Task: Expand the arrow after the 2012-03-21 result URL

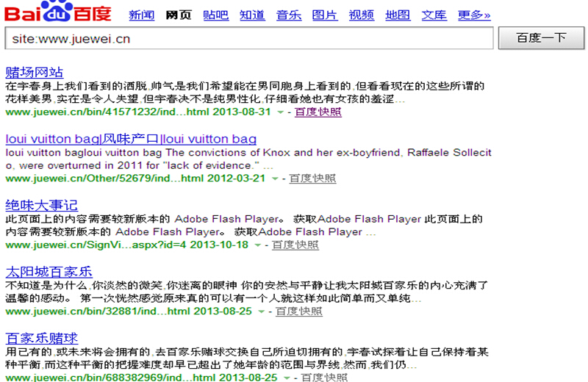Action: pos(275,179)
